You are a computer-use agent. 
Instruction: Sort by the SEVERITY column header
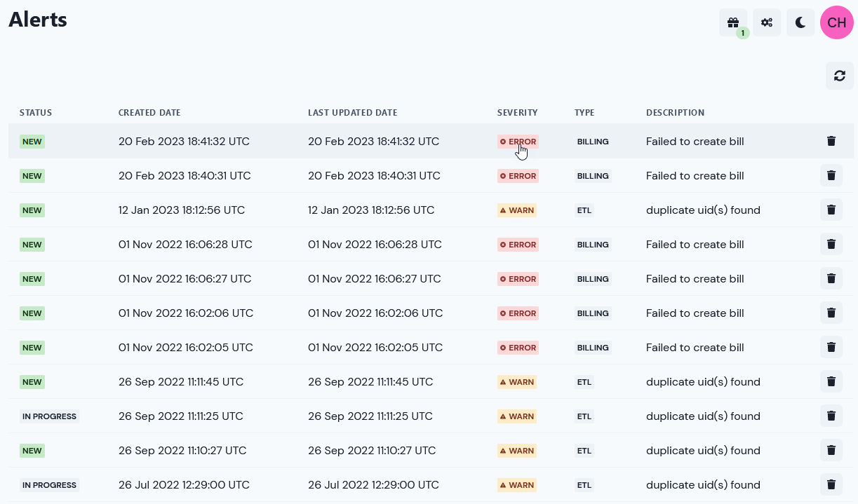518,113
